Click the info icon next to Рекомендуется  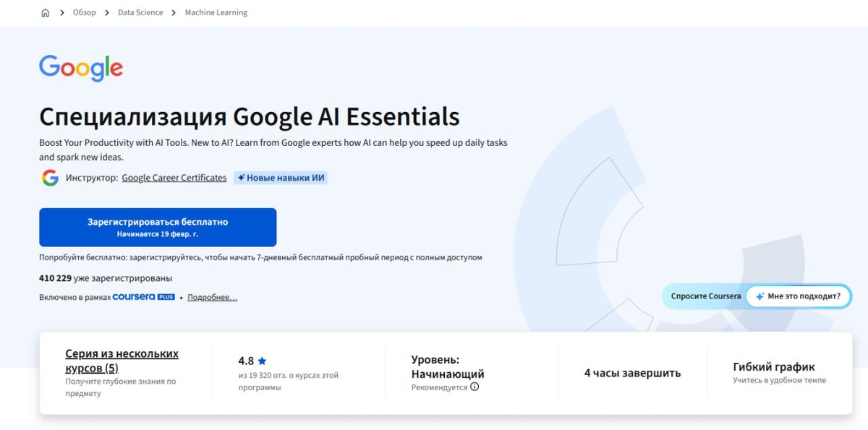tap(475, 387)
